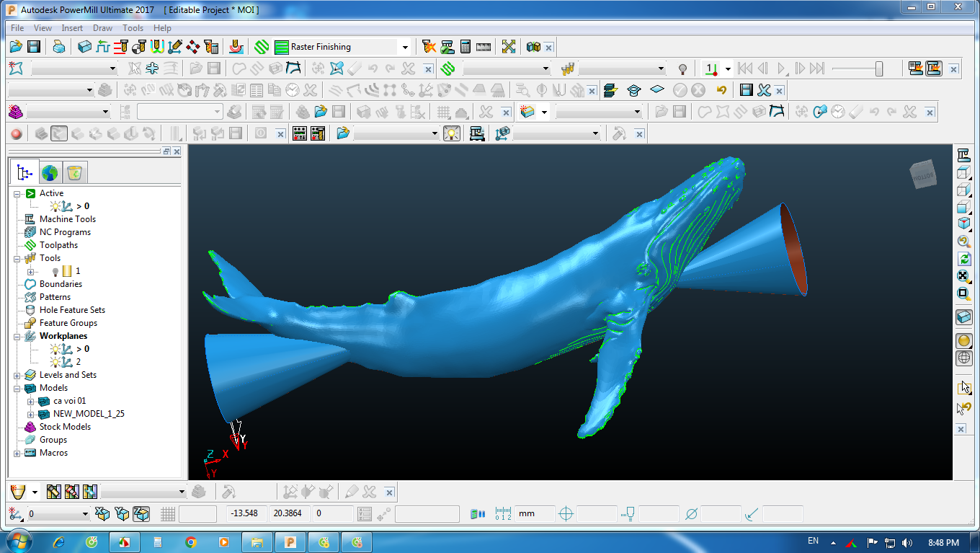980x553 pixels.
Task: Expand the Levels and Sets tree node
Action: coord(17,375)
